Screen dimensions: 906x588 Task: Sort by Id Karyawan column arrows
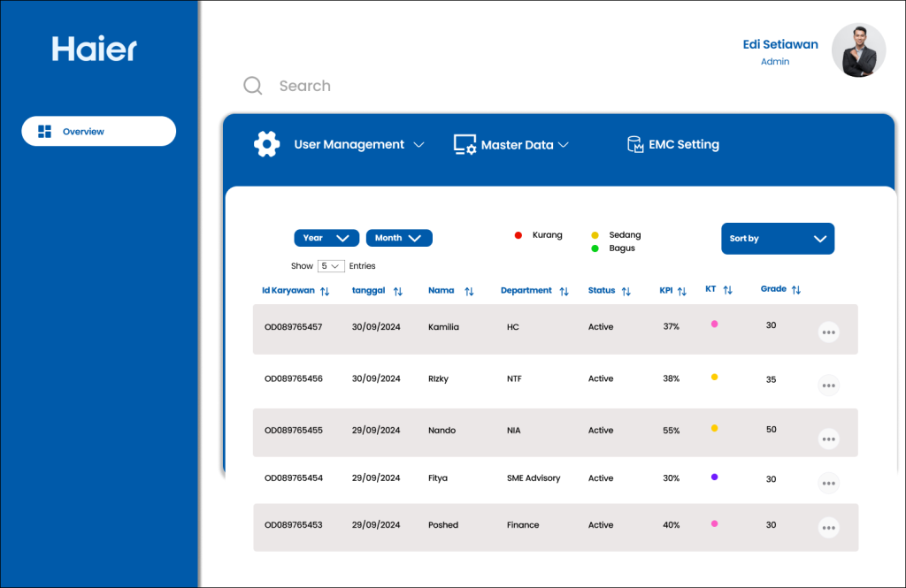(325, 291)
